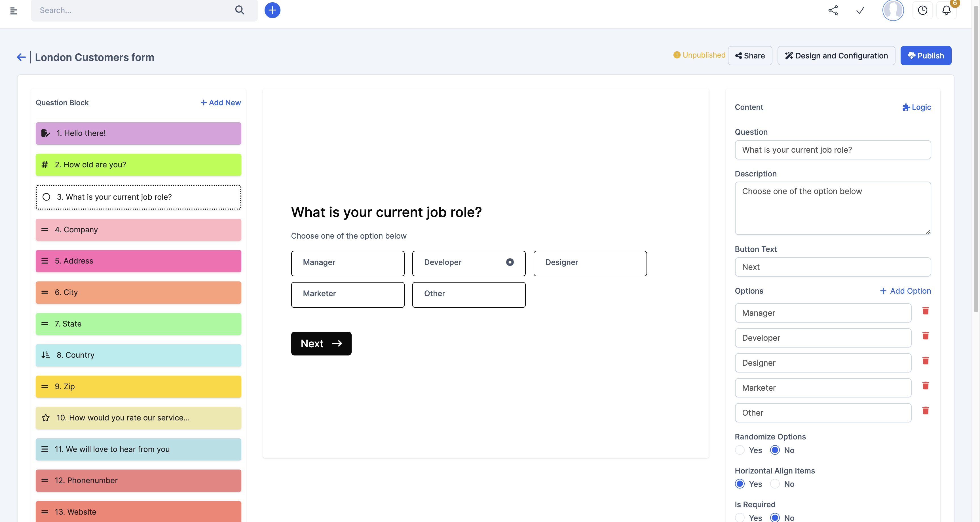Open notifications via the bell icon
Viewport: 980px width, 522px height.
tap(947, 10)
